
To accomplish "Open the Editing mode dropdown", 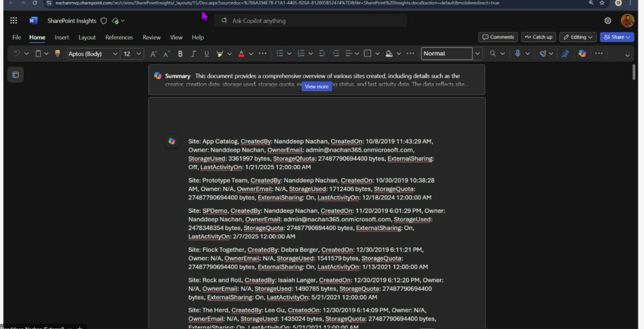I will coord(578,37).
